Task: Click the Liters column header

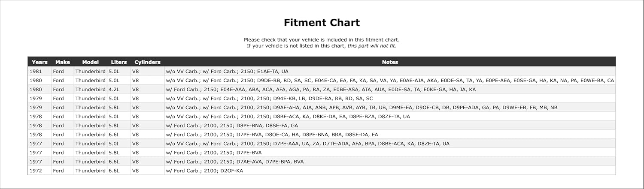Action: (x=118, y=62)
